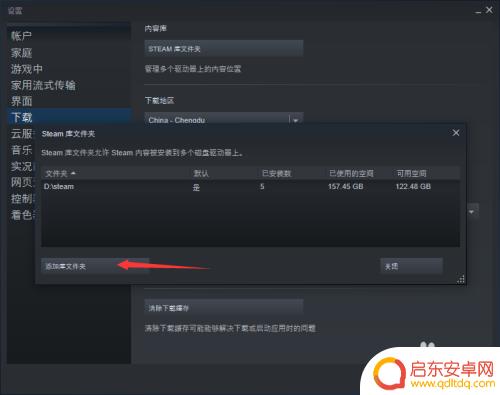The height and width of the screenshot is (395, 500).
Task: Minimize the 设置 window
Action: pyautogui.click(x=478, y=12)
